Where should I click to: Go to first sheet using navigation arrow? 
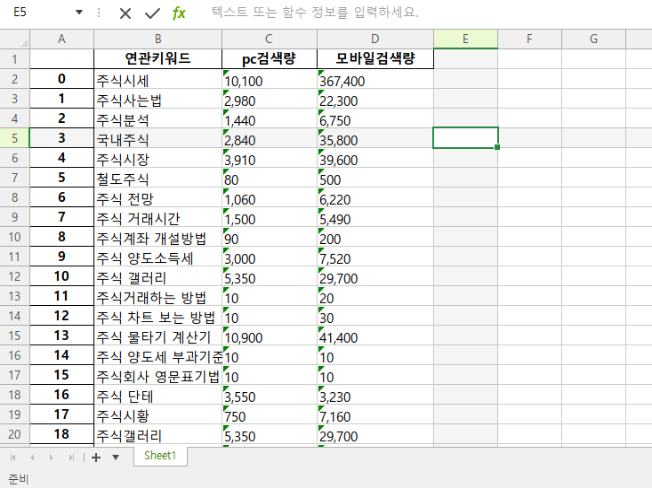point(15,457)
